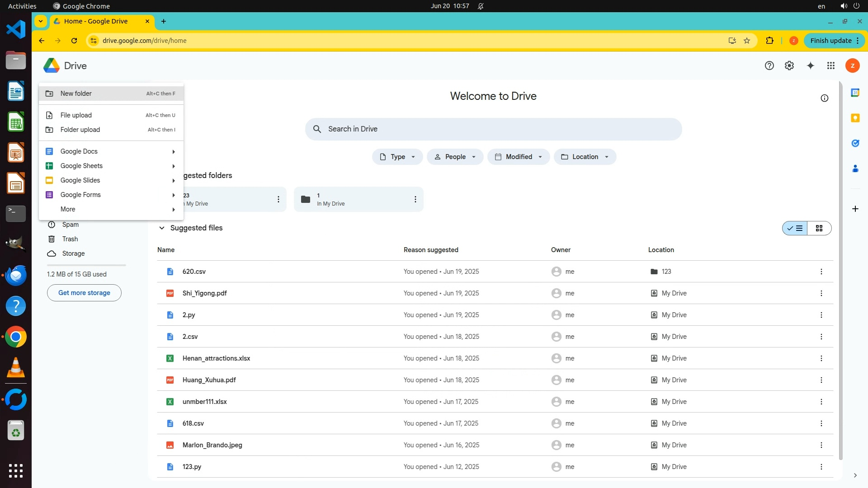Expand the Type filter dropdown
868x488 pixels.
tap(397, 157)
